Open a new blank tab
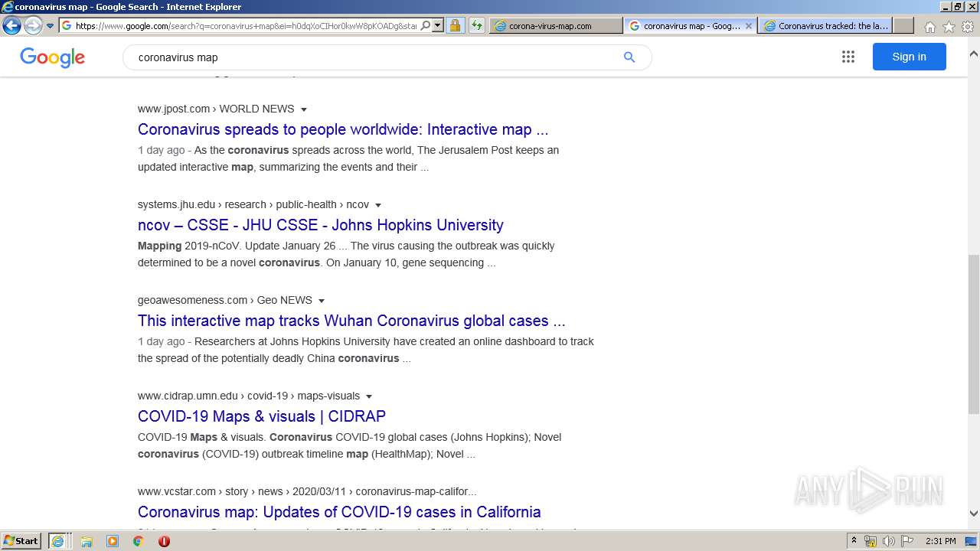Viewport: 980px width, 551px height. point(903,25)
